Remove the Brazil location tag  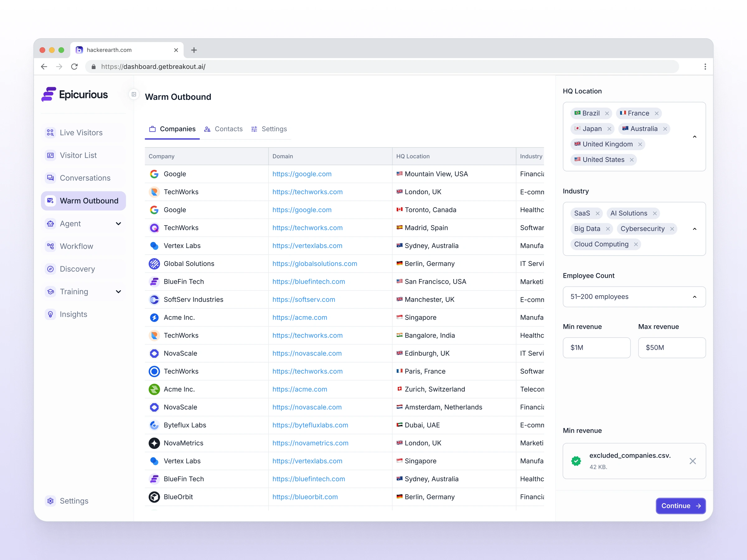click(x=607, y=114)
